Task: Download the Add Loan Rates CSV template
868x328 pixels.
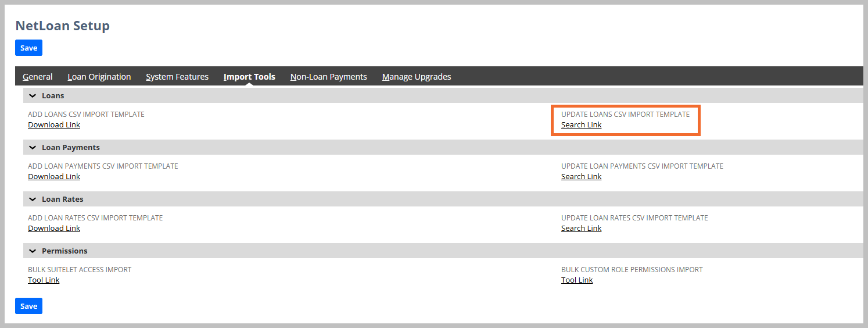Action: [x=54, y=228]
